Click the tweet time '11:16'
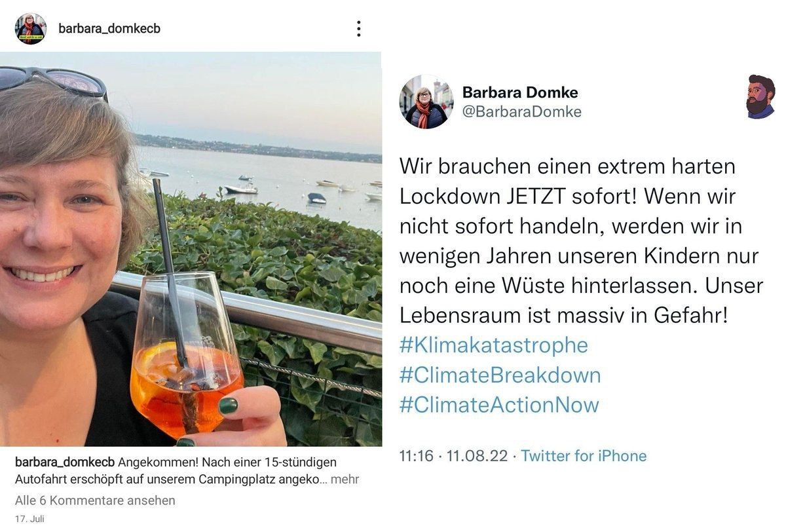This screenshot has width=786, height=532. pos(416,456)
